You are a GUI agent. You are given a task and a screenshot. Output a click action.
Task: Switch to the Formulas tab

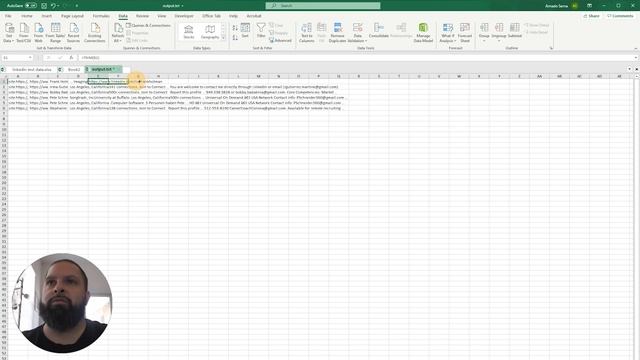point(101,16)
